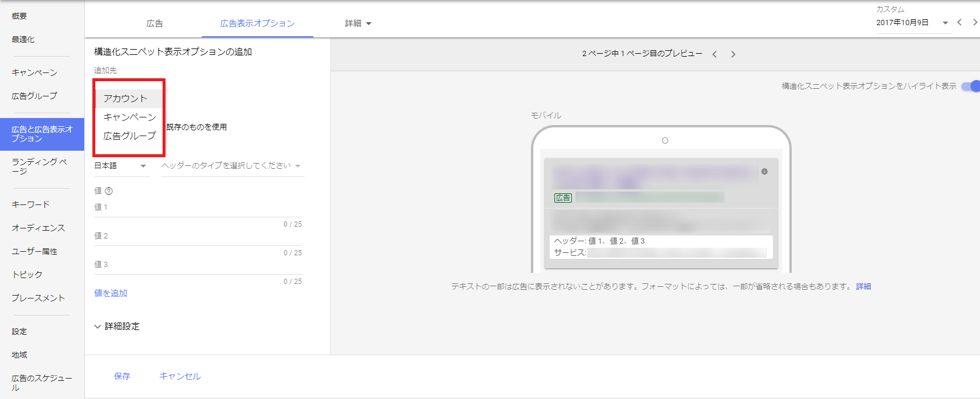This screenshot has width=980, height=399.
Task: Open 広告と広告表示オプション in the sidebar
Action: tap(42, 134)
